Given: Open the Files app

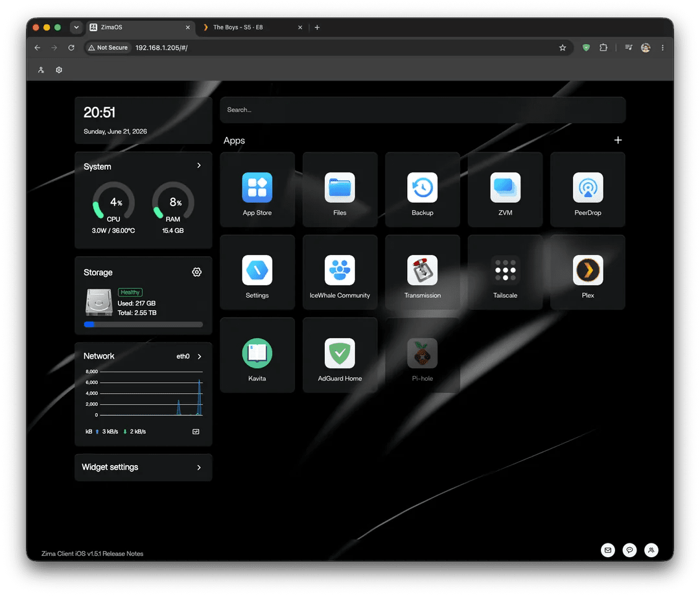Looking at the screenshot, I should pyautogui.click(x=340, y=189).
